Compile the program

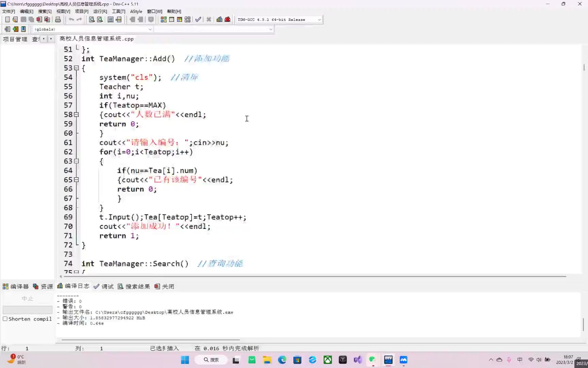pyautogui.click(x=163, y=19)
